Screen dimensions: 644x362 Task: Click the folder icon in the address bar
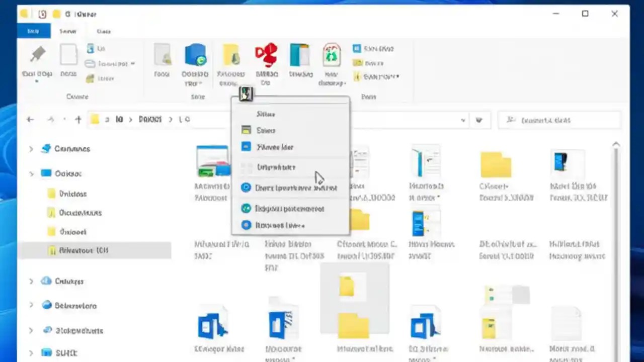click(x=95, y=119)
